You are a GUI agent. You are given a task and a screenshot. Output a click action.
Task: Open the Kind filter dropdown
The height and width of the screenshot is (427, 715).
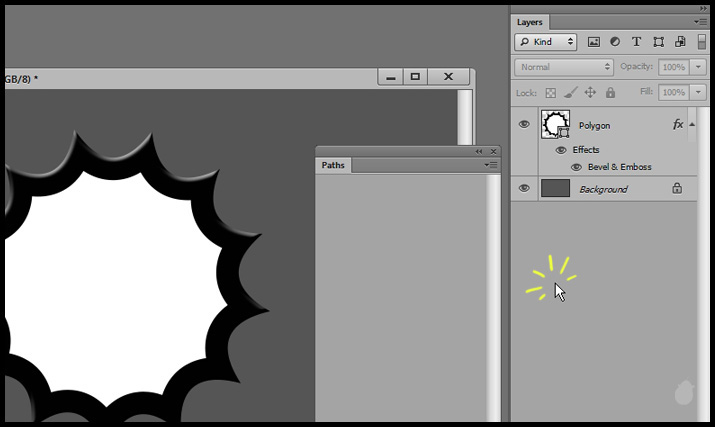click(546, 42)
